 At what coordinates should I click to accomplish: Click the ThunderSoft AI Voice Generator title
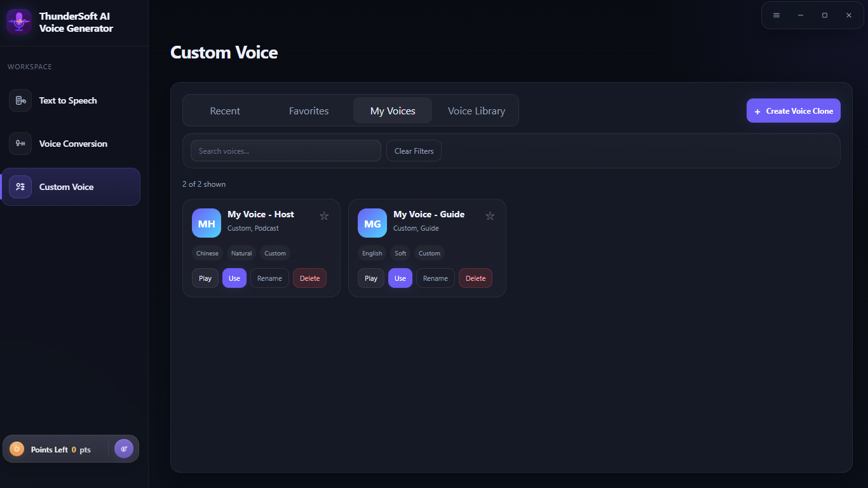(x=76, y=22)
